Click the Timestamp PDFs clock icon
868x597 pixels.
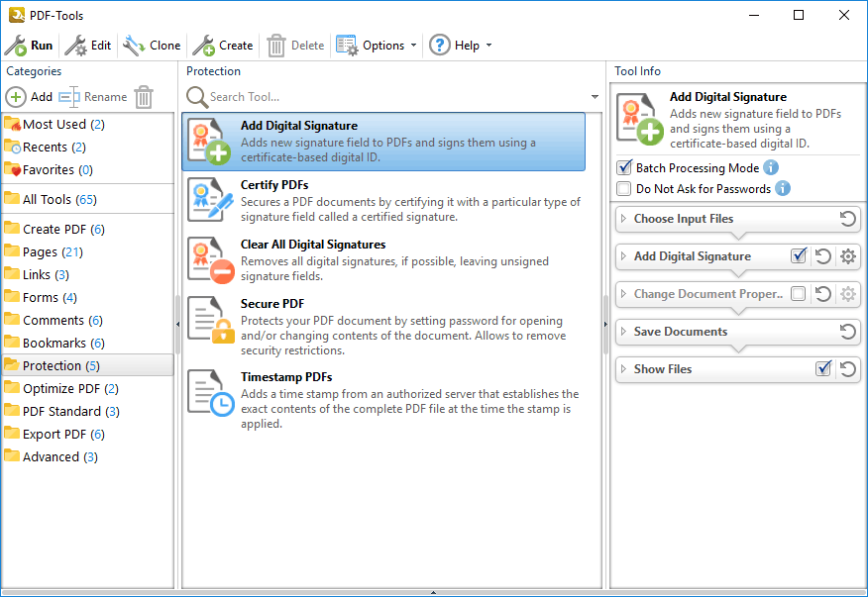tap(222, 404)
